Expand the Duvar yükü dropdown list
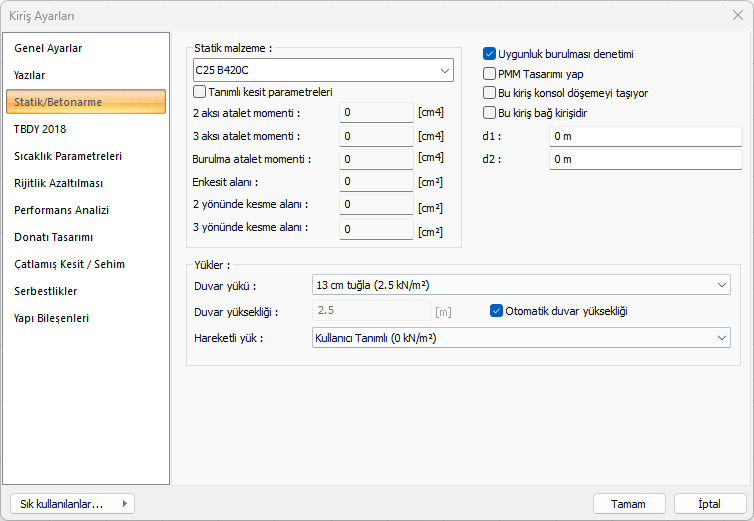Viewport: 754px width, 521px height. point(520,285)
